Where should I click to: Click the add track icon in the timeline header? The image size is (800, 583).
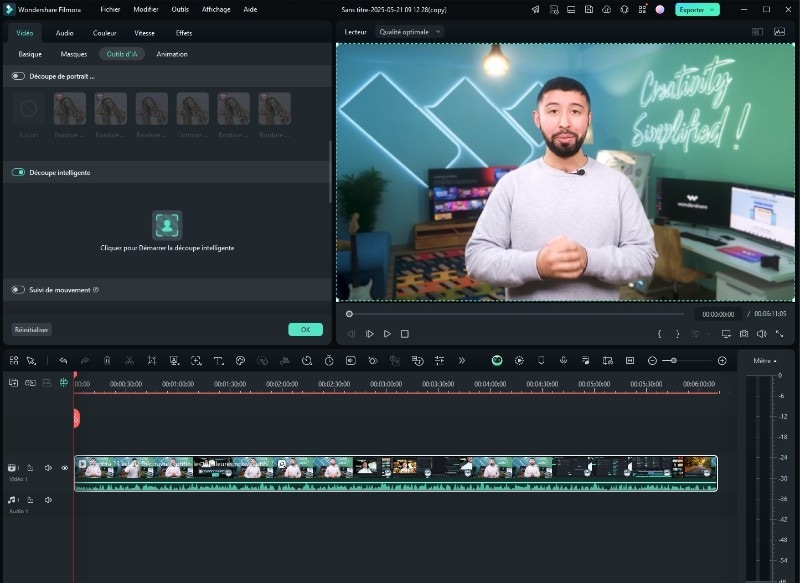coord(14,383)
